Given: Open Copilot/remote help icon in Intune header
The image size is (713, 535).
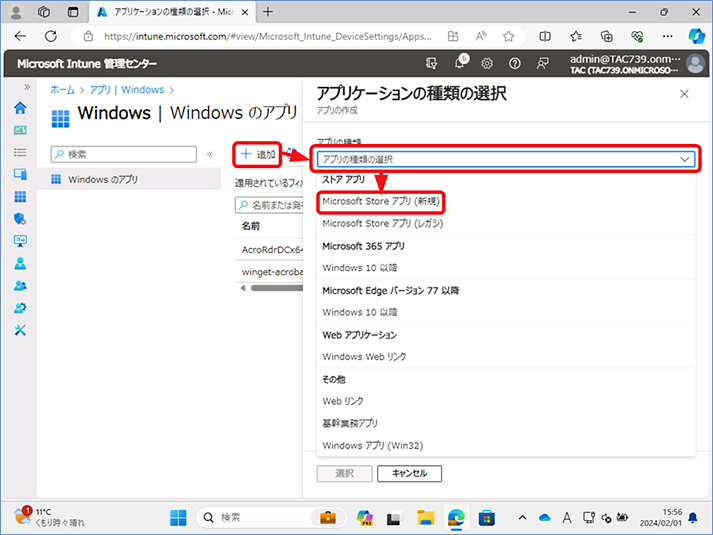Looking at the screenshot, I should pos(432,64).
